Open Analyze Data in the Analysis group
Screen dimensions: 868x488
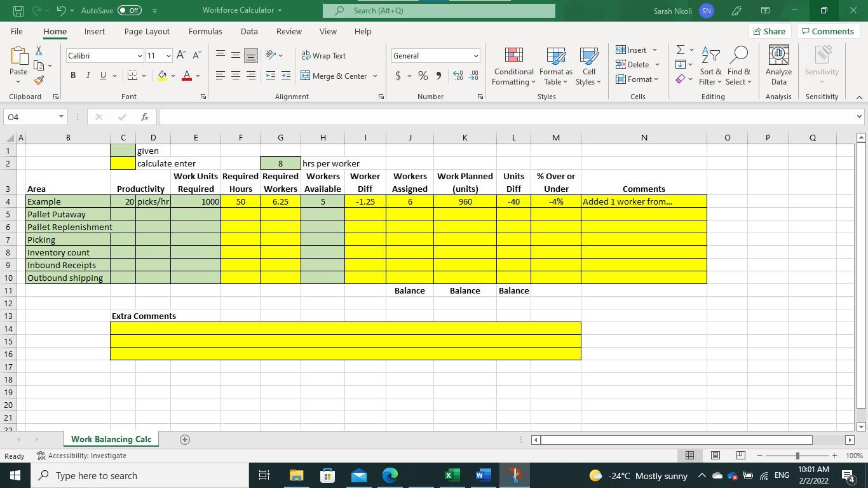(x=778, y=67)
